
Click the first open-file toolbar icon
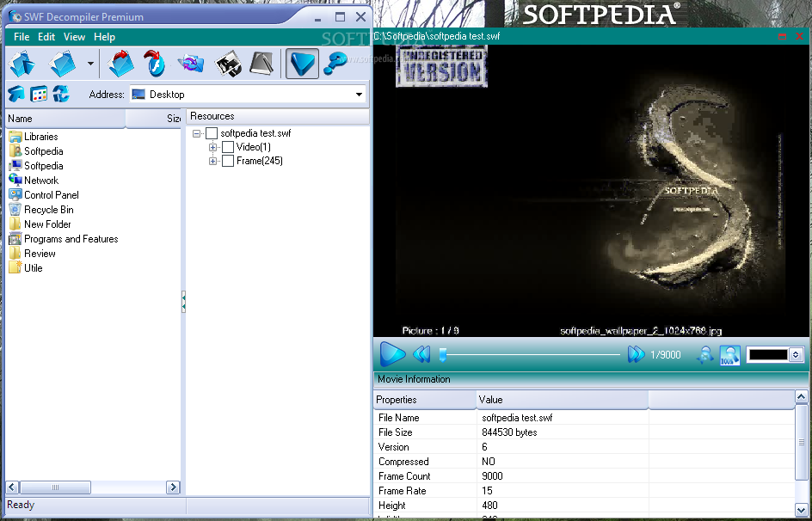point(22,63)
